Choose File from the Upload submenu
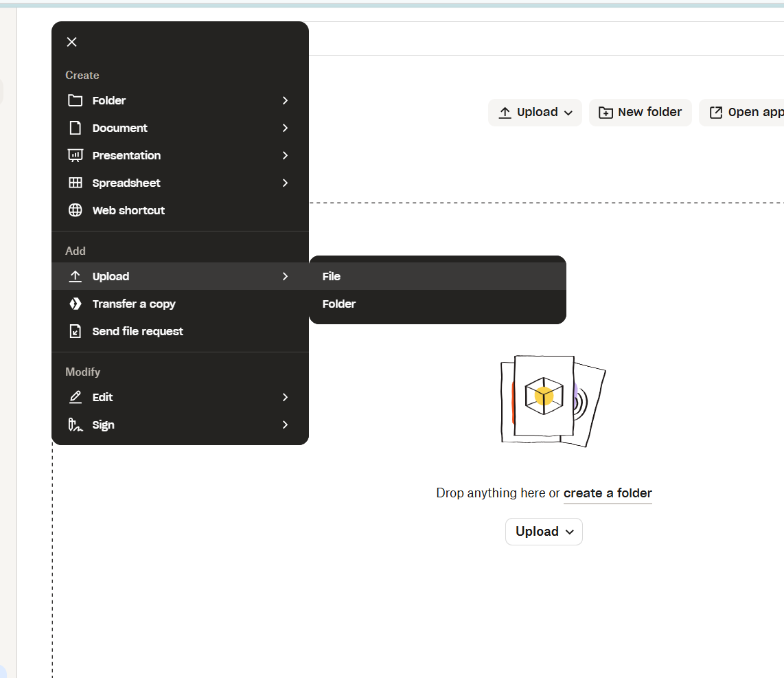784x678 pixels. click(332, 276)
